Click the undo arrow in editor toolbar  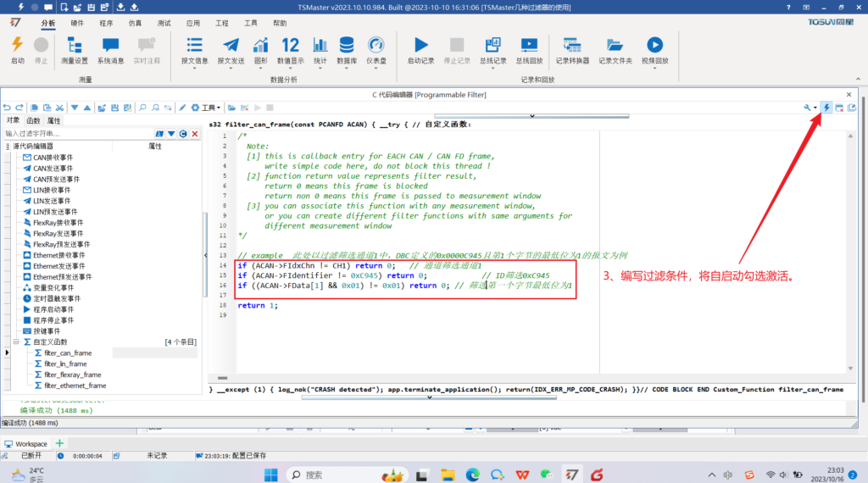[x=8, y=108]
